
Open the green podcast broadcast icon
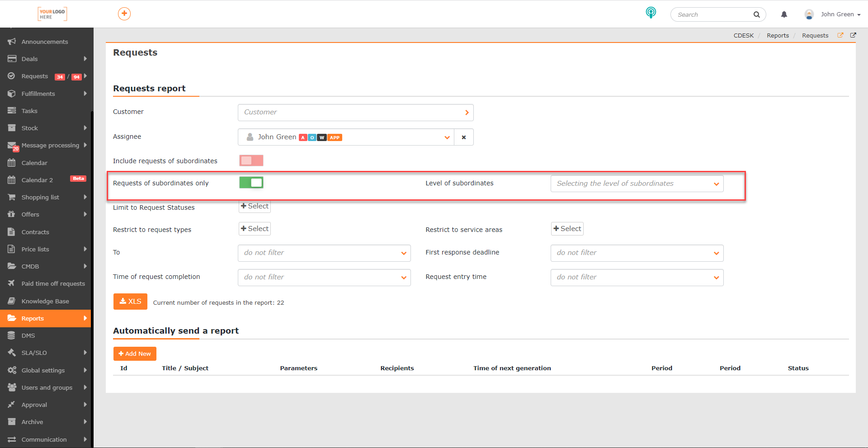[651, 13]
